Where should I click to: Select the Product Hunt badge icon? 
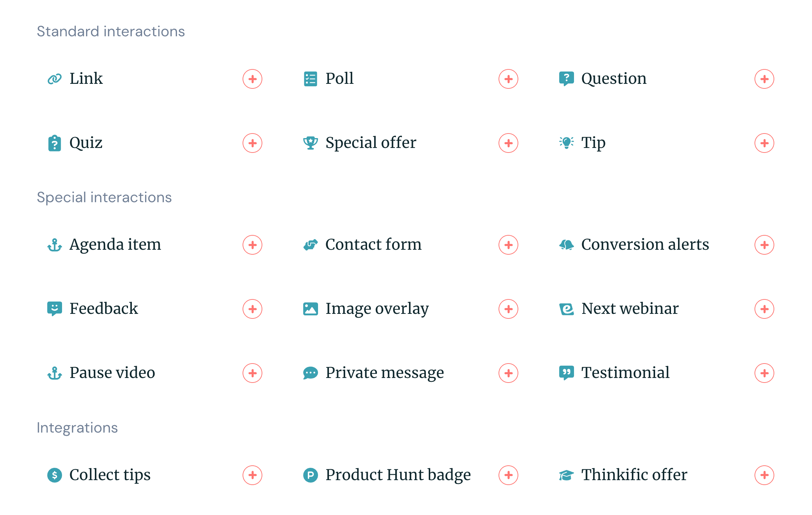coord(311,475)
